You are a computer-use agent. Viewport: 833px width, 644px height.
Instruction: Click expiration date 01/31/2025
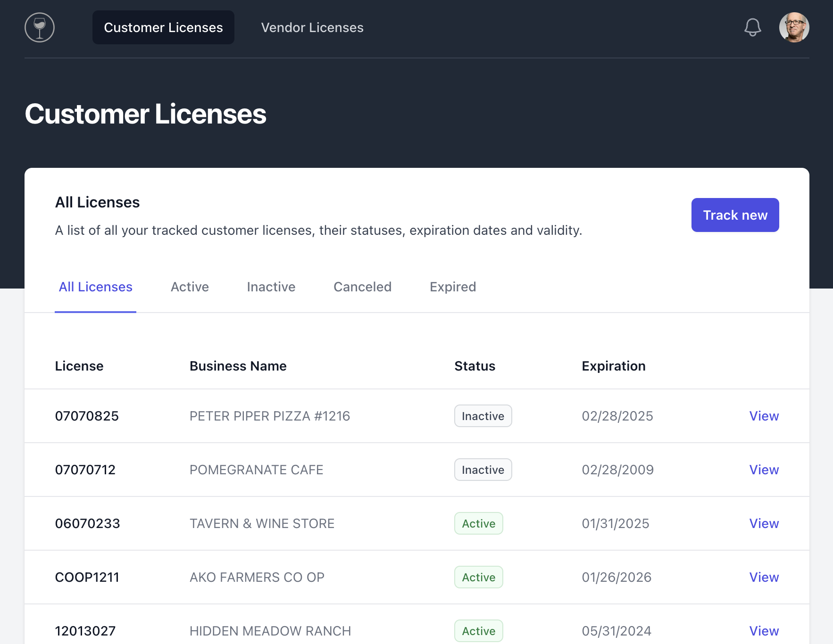[616, 523]
